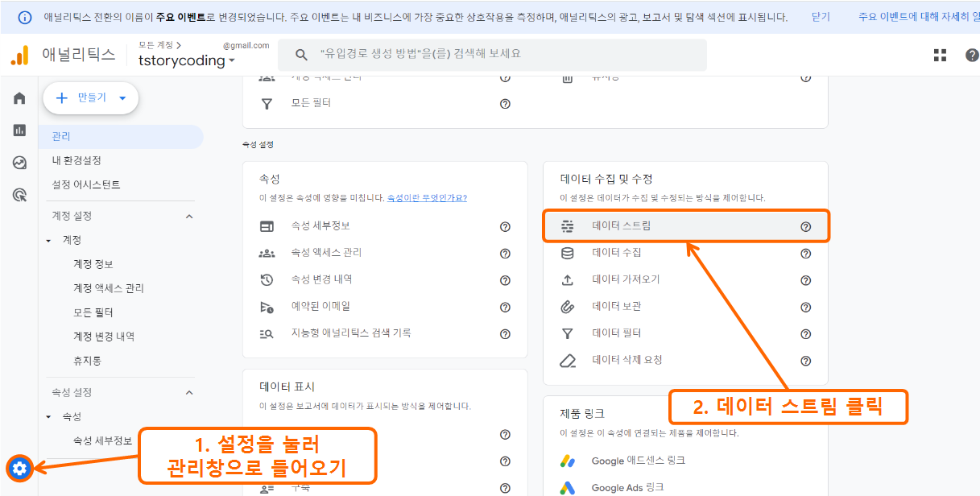Select the 휴지통 tree item

(89, 360)
